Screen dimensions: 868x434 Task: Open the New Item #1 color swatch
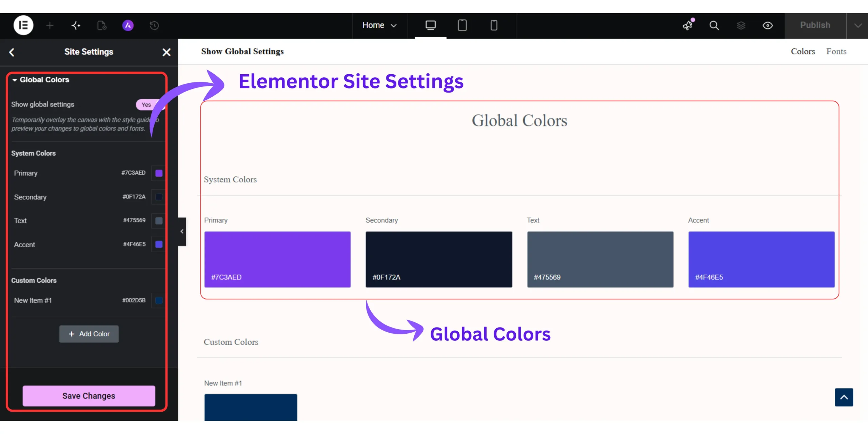(x=159, y=300)
